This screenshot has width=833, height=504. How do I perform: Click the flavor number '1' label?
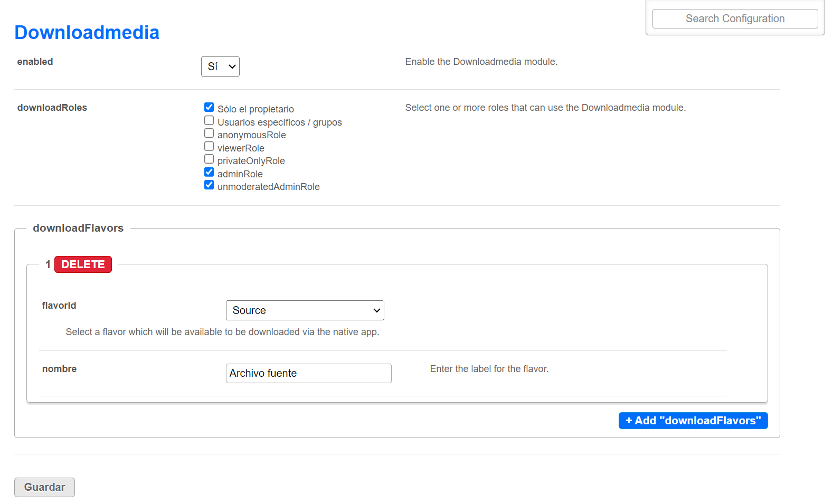(48, 264)
